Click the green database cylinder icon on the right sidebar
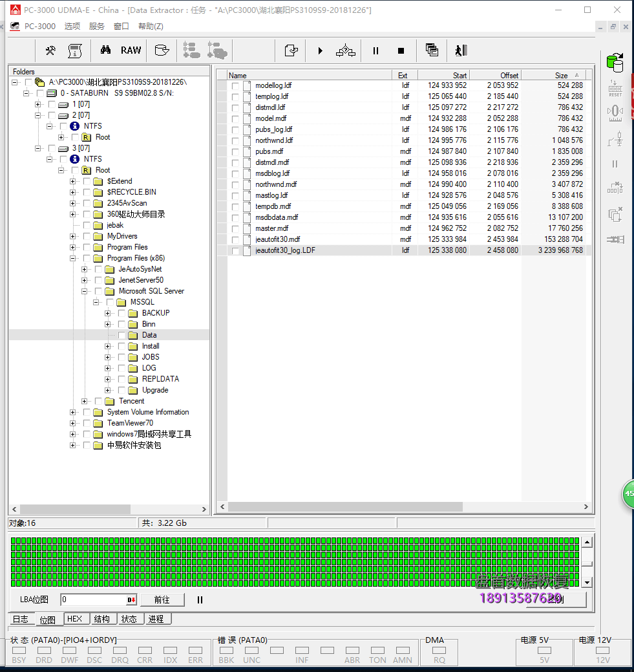Image resolution: width=634 pixels, height=672 pixels. (x=615, y=63)
